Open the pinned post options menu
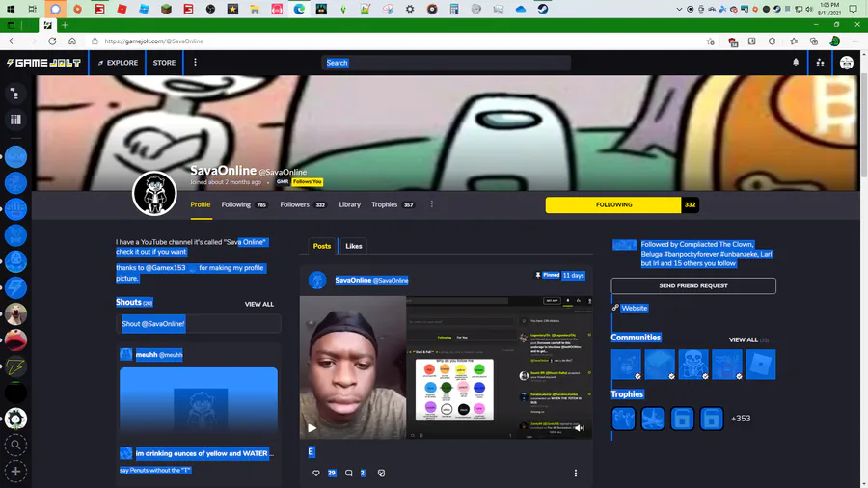This screenshot has height=488, width=868. 576,474
